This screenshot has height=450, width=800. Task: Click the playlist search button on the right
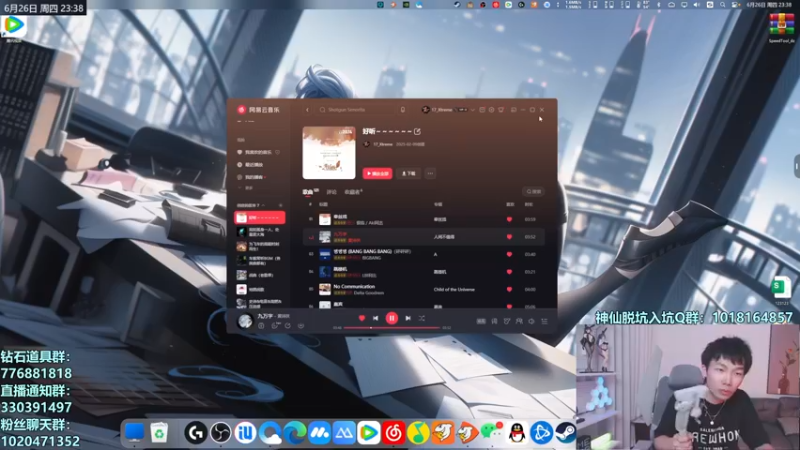(x=534, y=191)
